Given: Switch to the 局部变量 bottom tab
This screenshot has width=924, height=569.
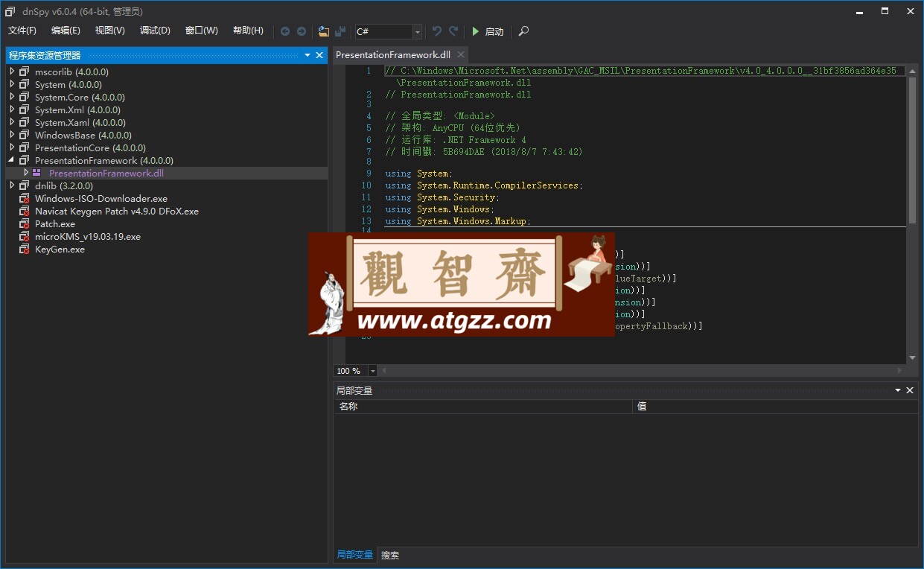Looking at the screenshot, I should (354, 555).
